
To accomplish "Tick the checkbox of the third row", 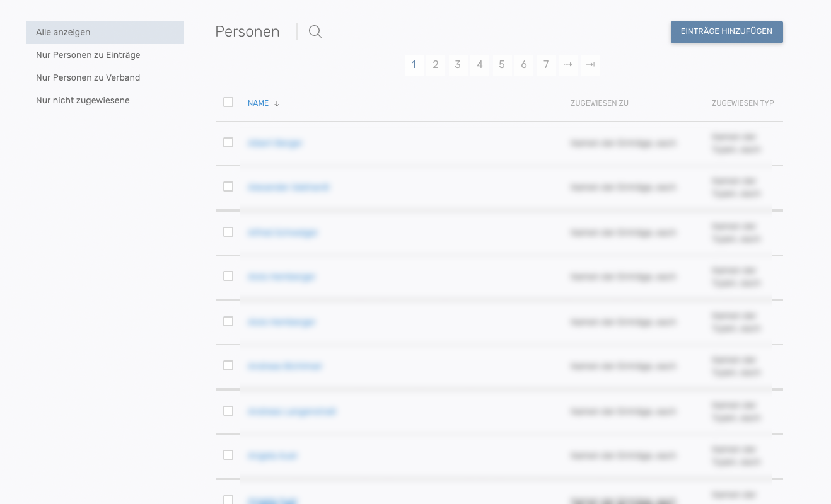I will (228, 232).
